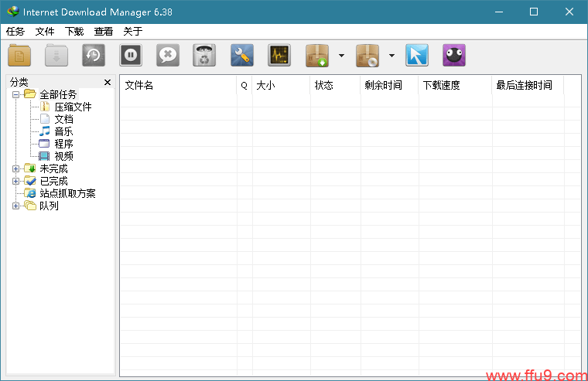Click the document page icon
The width and height of the screenshot is (588, 381).
(45, 119)
